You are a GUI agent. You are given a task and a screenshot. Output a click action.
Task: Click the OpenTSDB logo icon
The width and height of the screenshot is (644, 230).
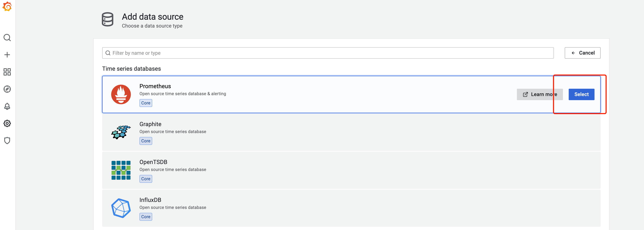tap(121, 170)
